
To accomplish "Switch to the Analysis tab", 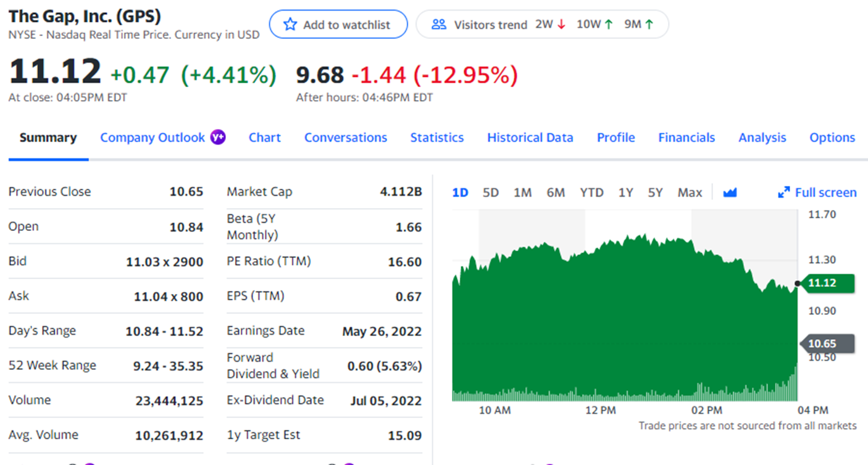I will tap(762, 138).
